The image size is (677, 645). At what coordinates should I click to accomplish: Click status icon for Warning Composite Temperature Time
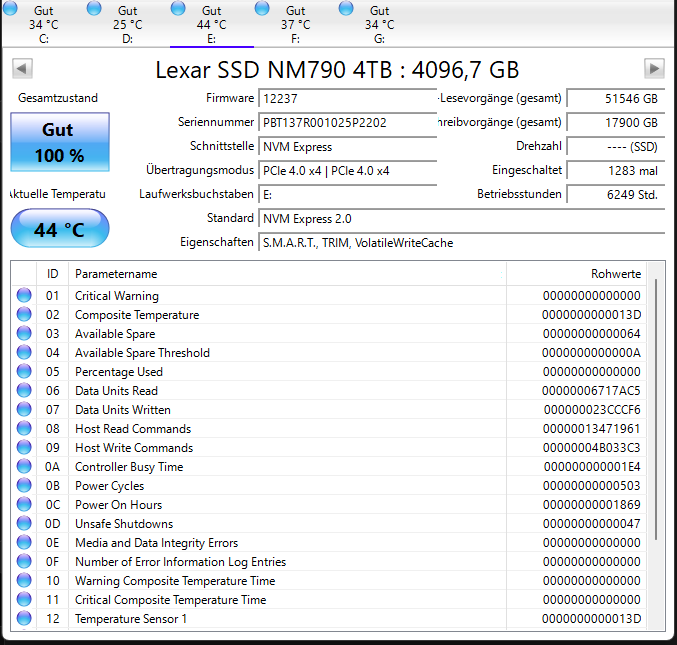pos(24,580)
